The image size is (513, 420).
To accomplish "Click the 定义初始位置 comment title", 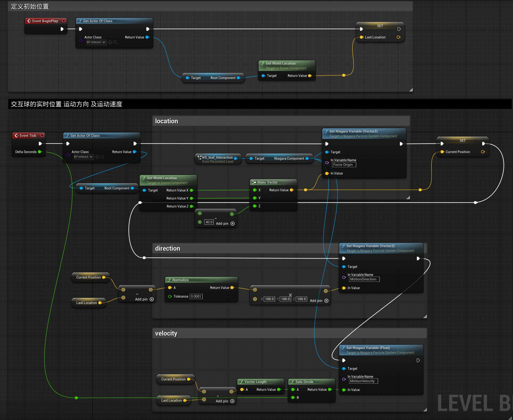I will (x=30, y=7).
